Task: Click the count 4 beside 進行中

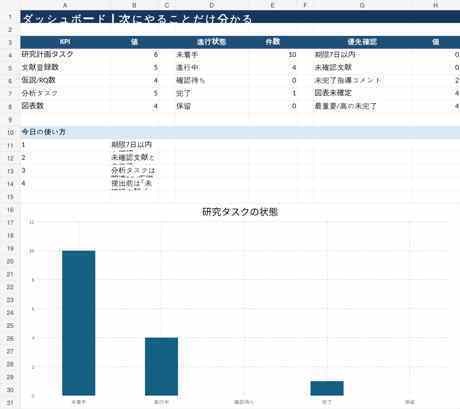Action: coord(294,67)
